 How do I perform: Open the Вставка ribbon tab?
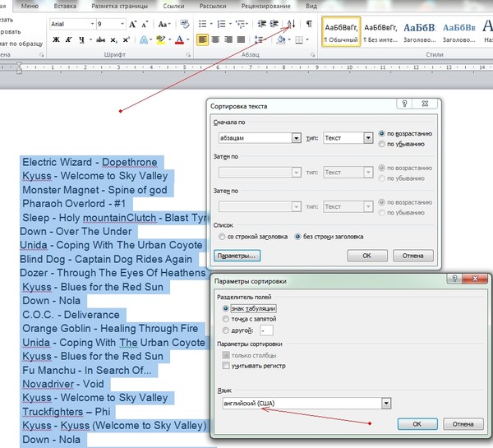pyautogui.click(x=65, y=6)
